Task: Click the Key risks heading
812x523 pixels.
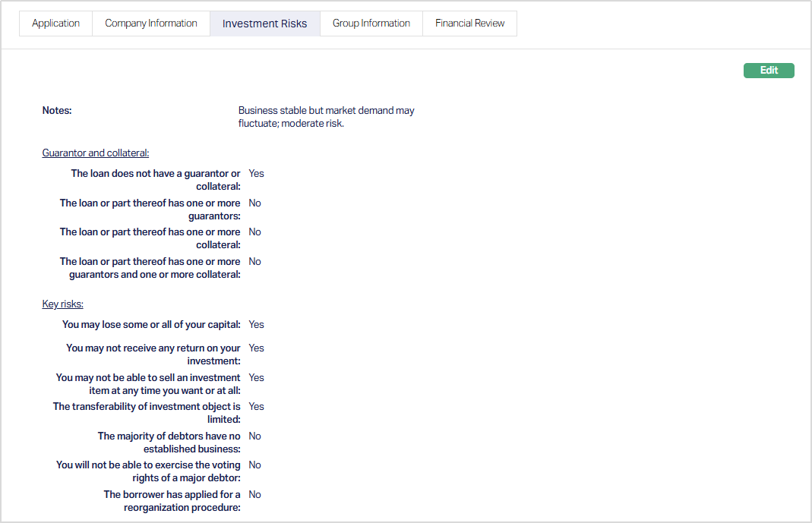Action: pyautogui.click(x=62, y=304)
